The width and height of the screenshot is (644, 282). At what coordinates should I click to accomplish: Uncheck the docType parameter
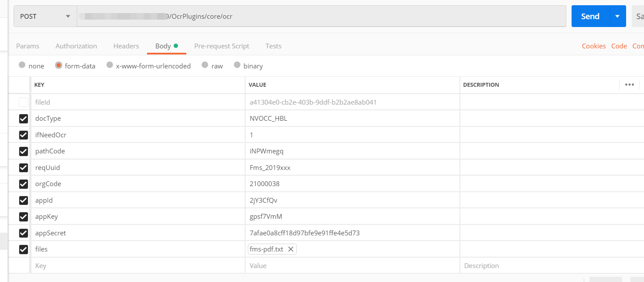click(x=24, y=119)
